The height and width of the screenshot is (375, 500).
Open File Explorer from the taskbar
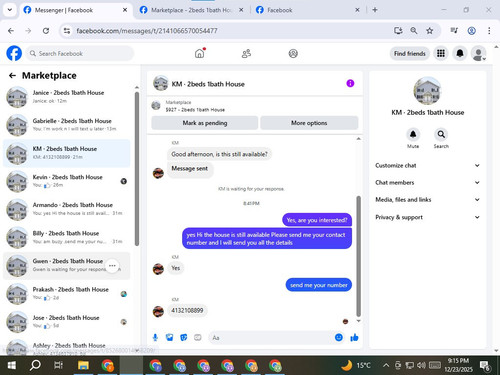point(83,366)
